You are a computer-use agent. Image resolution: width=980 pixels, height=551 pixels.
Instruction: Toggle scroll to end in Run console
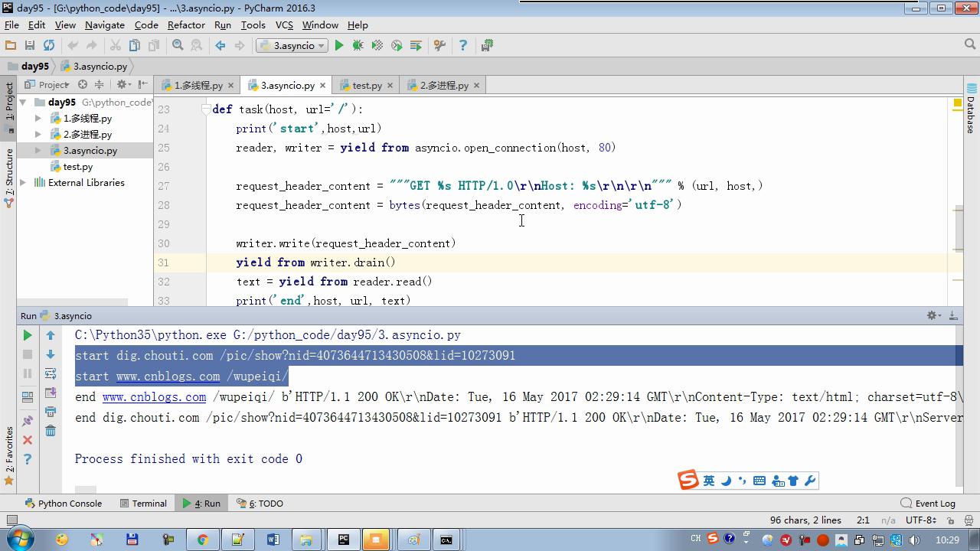(x=51, y=393)
